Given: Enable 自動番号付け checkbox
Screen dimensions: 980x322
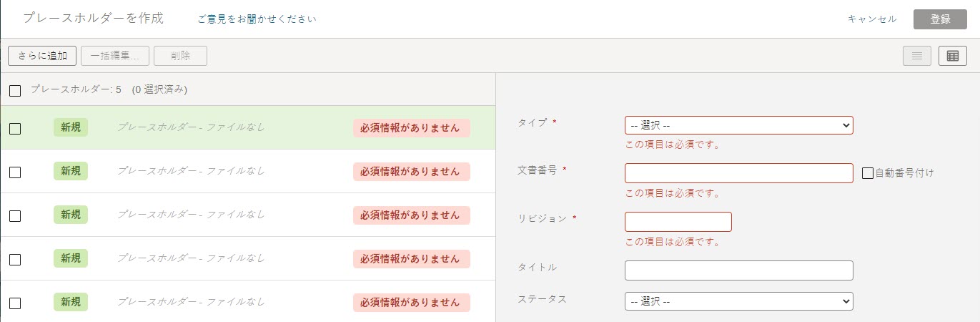Looking at the screenshot, I should (x=868, y=172).
